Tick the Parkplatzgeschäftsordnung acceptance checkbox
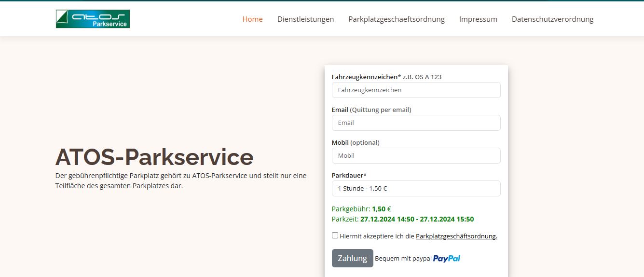 click(x=335, y=235)
